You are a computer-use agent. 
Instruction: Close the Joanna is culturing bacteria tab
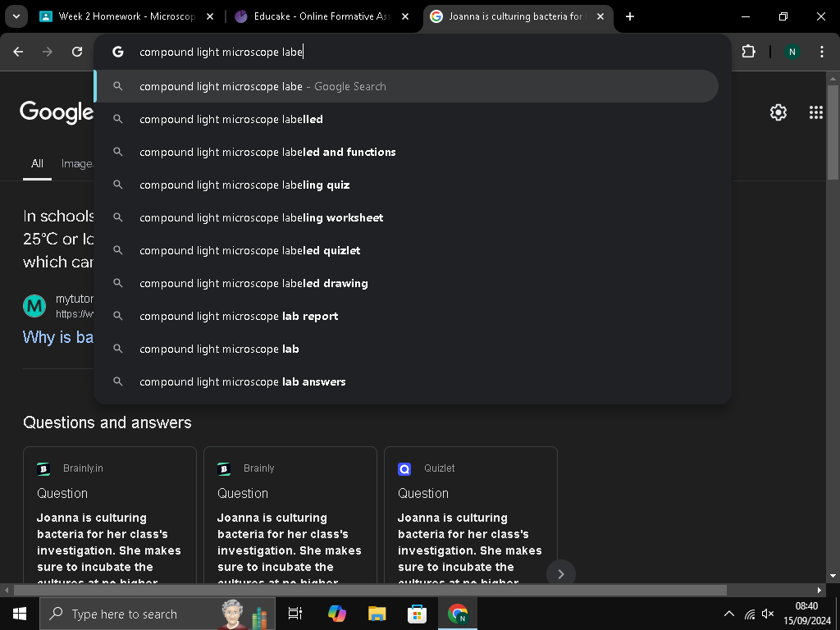tap(600, 16)
